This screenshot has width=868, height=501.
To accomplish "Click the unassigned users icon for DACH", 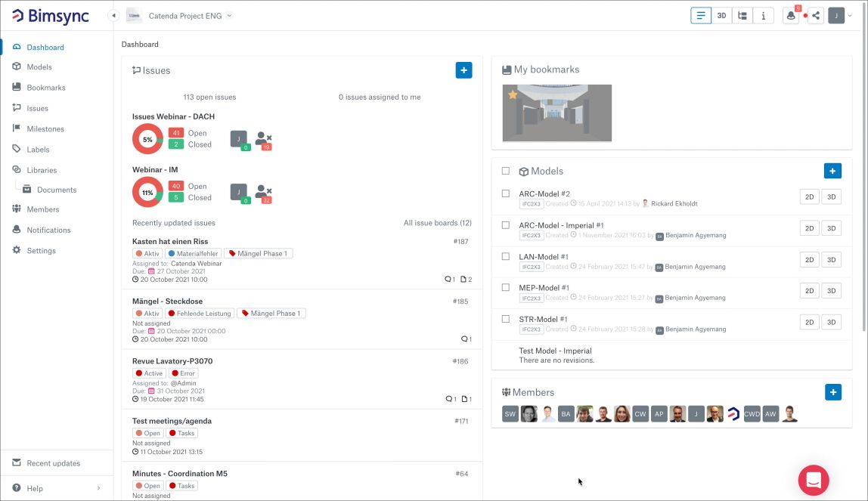I will coord(263,140).
